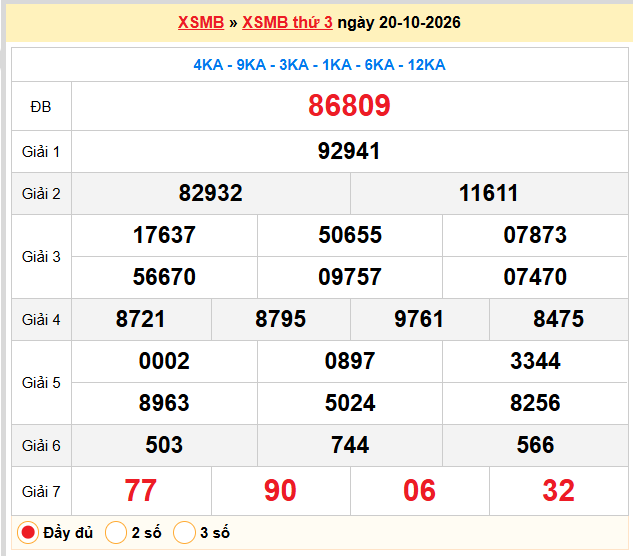This screenshot has width=633, height=556.
Task: Select the Đầy đủ radio option
Action: pos(28,533)
